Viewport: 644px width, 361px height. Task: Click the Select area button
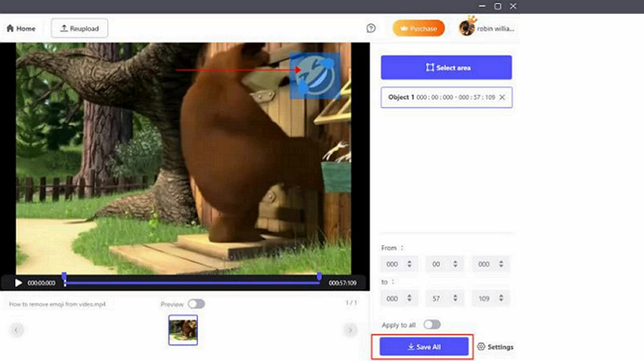(447, 68)
